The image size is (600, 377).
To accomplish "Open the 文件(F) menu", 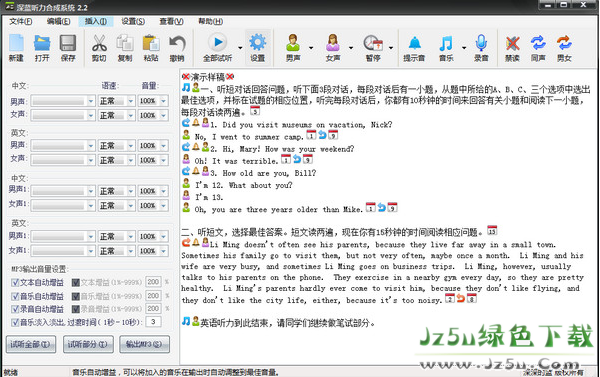I will pyautogui.click(x=21, y=21).
